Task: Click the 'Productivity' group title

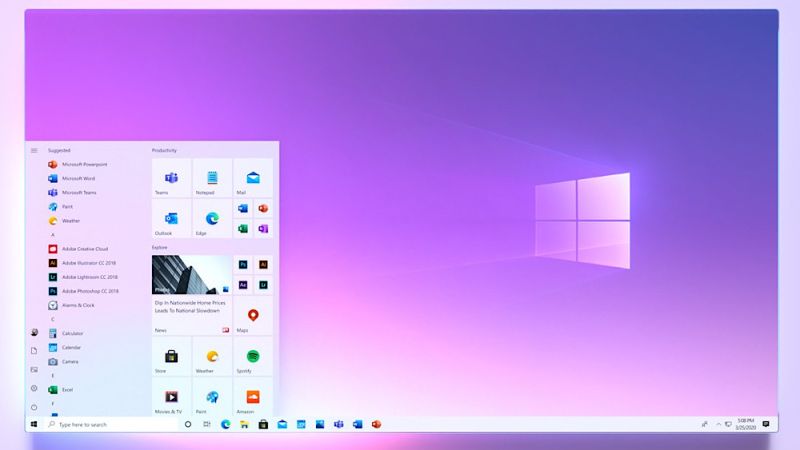Action: click(164, 151)
